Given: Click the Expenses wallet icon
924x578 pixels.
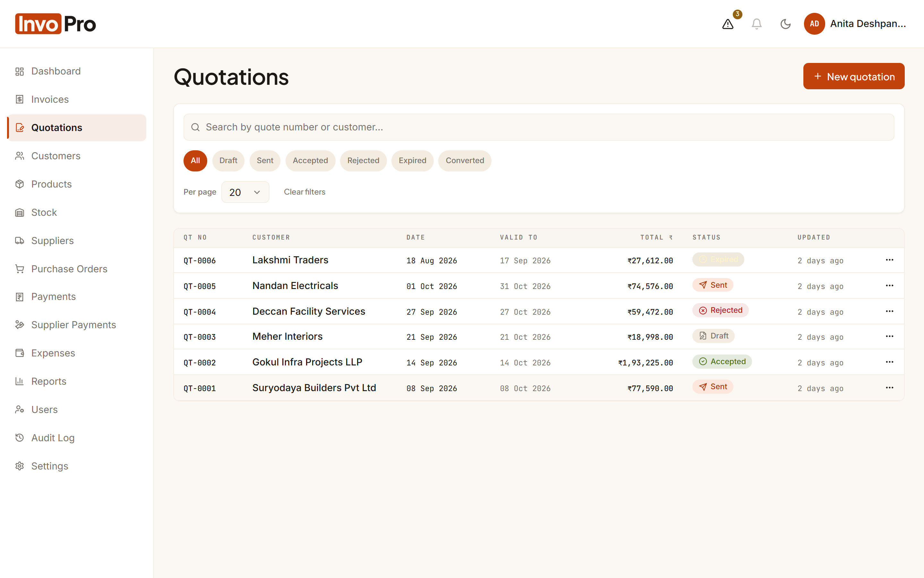Looking at the screenshot, I should 20,353.
